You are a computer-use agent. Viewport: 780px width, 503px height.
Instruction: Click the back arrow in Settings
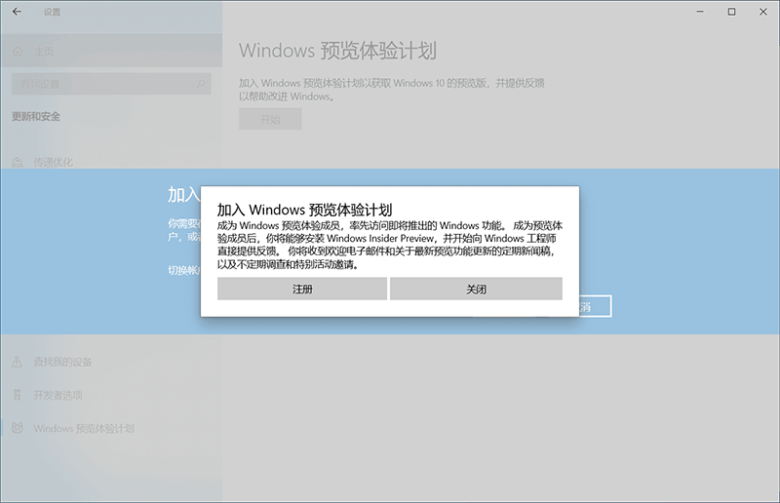point(17,11)
